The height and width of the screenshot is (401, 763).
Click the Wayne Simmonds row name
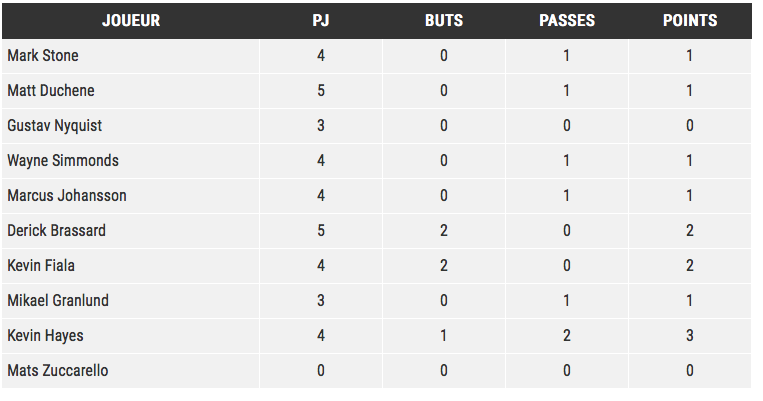[63, 161]
